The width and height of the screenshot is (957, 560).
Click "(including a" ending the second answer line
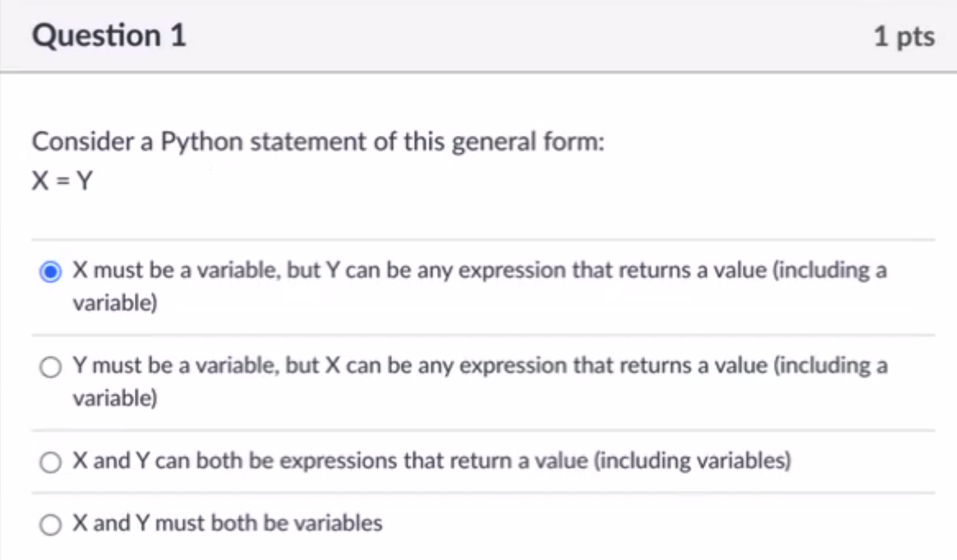(830, 365)
